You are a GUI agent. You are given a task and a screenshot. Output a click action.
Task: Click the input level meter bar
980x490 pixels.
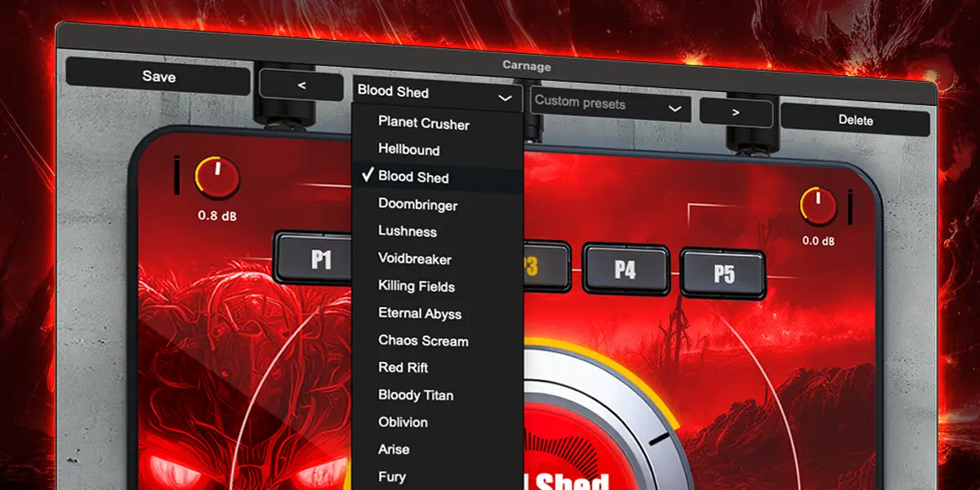pos(177,177)
